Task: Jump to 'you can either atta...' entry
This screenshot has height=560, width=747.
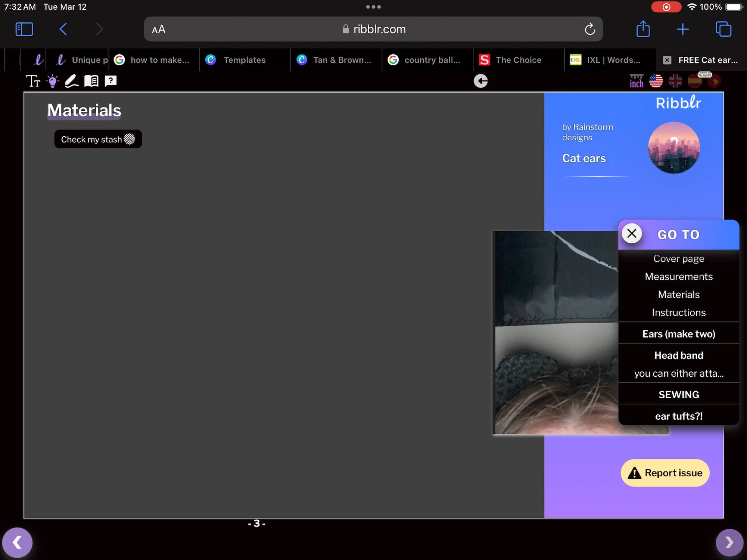Action: pyautogui.click(x=679, y=373)
